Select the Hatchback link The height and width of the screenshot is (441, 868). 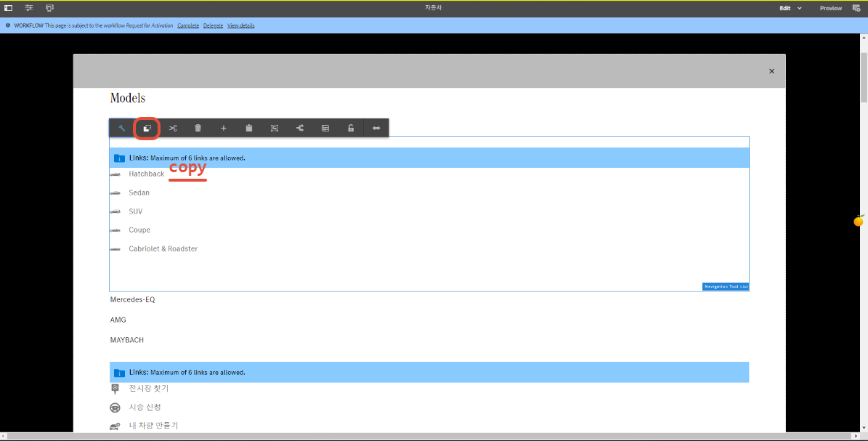point(147,174)
